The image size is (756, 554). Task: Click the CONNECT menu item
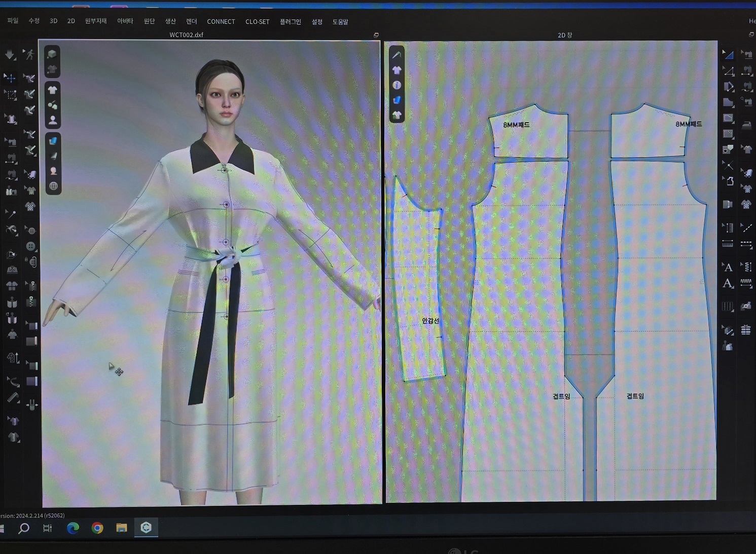coord(221,22)
